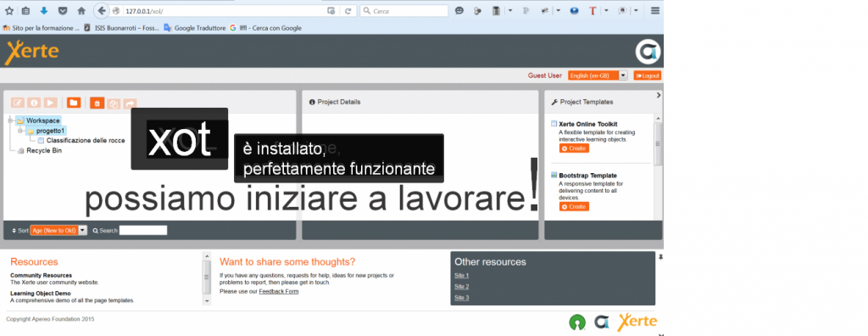Viewport: 868px width, 336px height.
Task: Click the reader view icon in the address bar
Action: click(331, 10)
